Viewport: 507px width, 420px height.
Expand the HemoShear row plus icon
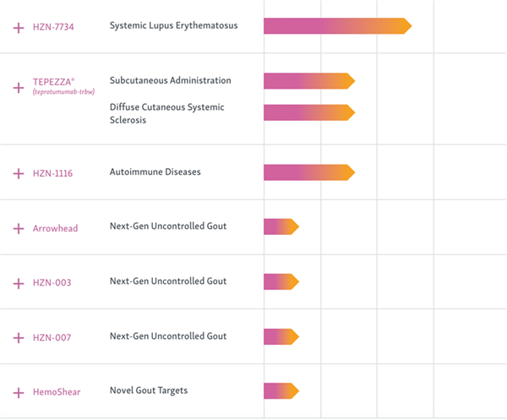coord(19,393)
